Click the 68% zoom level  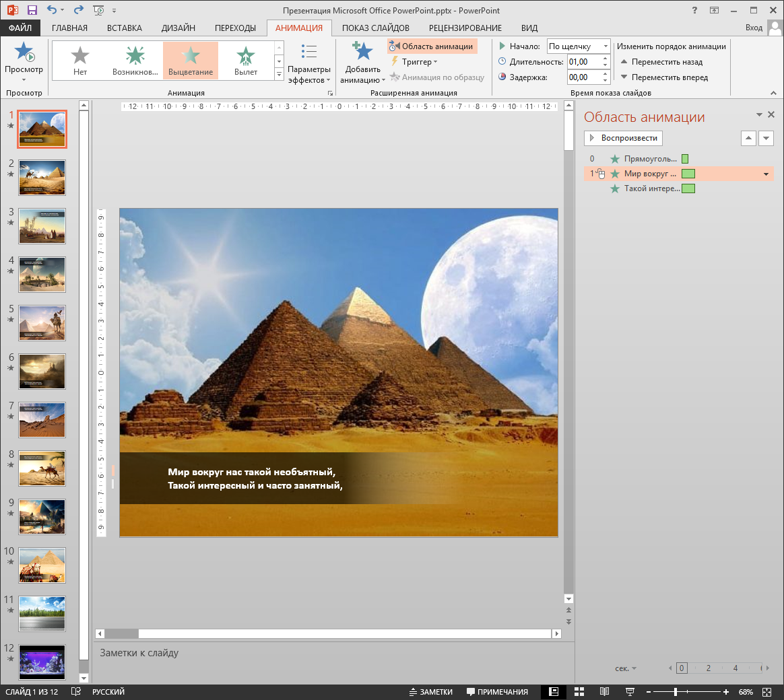[746, 692]
